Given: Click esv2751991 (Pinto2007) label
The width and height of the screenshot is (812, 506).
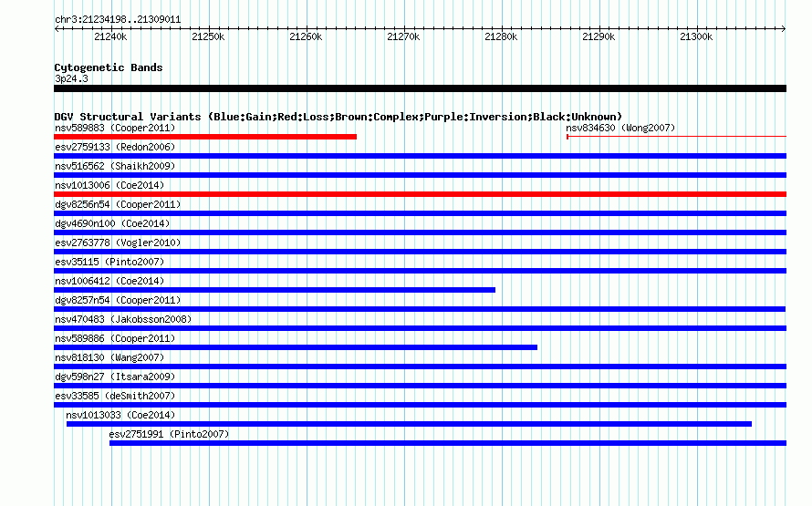Looking at the screenshot, I should (169, 434).
